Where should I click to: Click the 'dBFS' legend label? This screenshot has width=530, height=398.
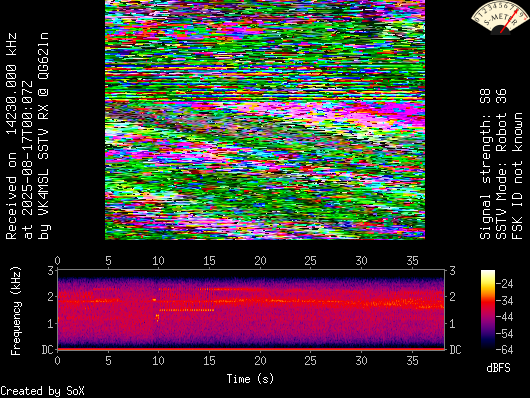498,368
